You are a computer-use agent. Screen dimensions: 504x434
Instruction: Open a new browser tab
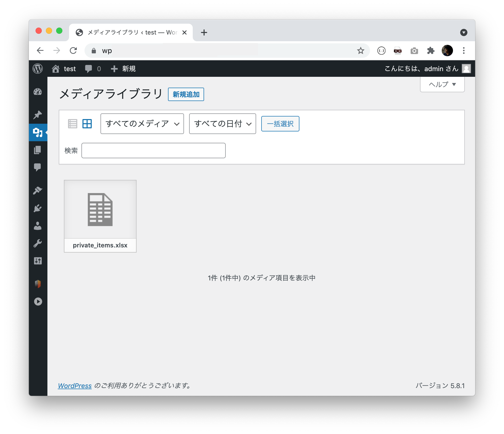(x=204, y=32)
